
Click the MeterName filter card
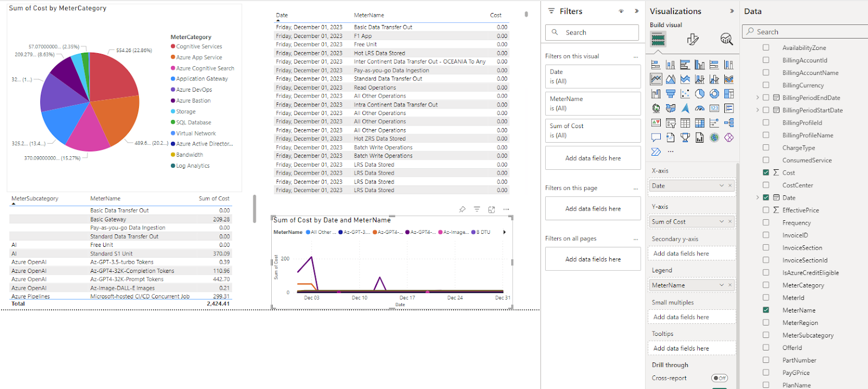pos(593,103)
